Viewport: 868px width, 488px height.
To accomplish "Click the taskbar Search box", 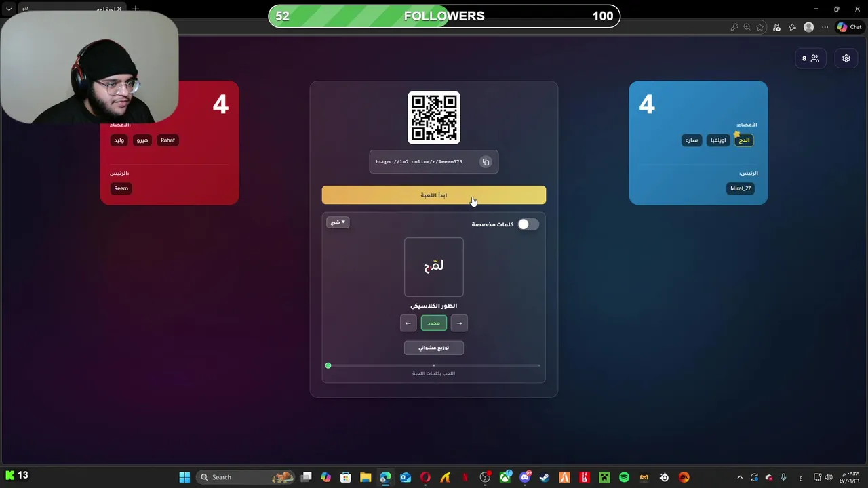I will [245, 477].
